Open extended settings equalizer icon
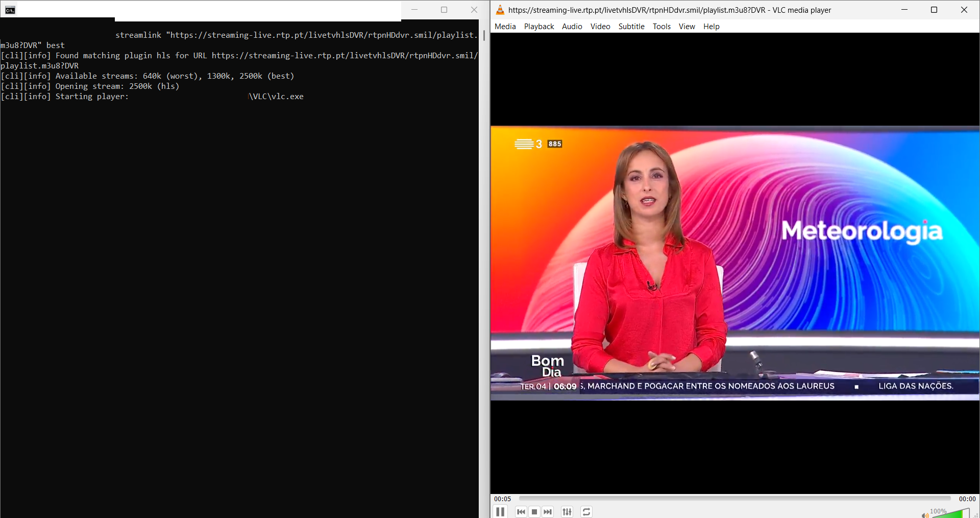 (567, 512)
